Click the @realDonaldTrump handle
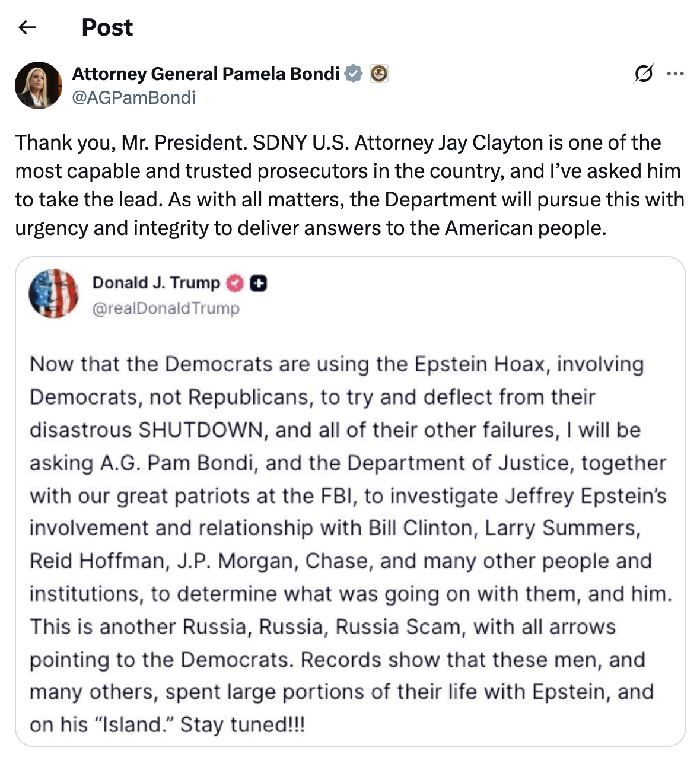Viewport: 700px width, 757px height. [x=166, y=308]
